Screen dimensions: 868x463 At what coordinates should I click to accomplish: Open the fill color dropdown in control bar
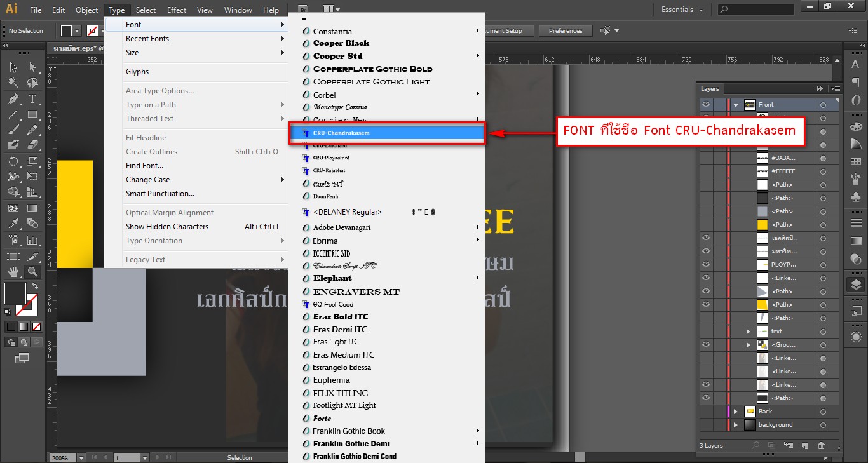pyautogui.click(x=77, y=30)
